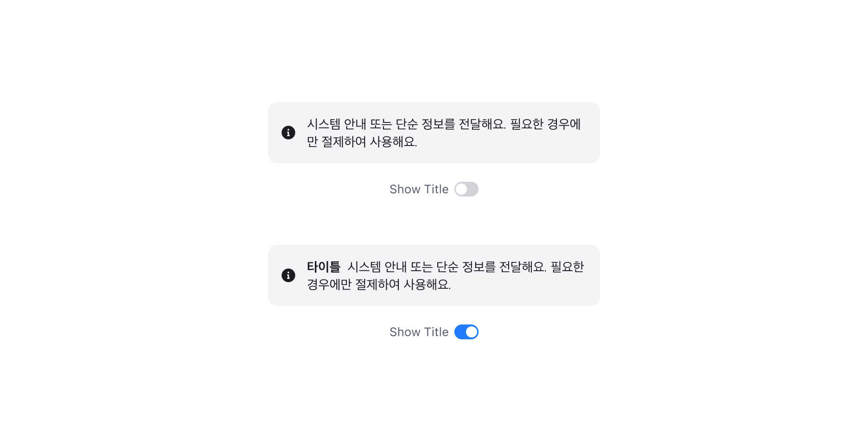868x445 pixels.
Task: Click 사용해요. ending the untitled callout
Action: [394, 142]
